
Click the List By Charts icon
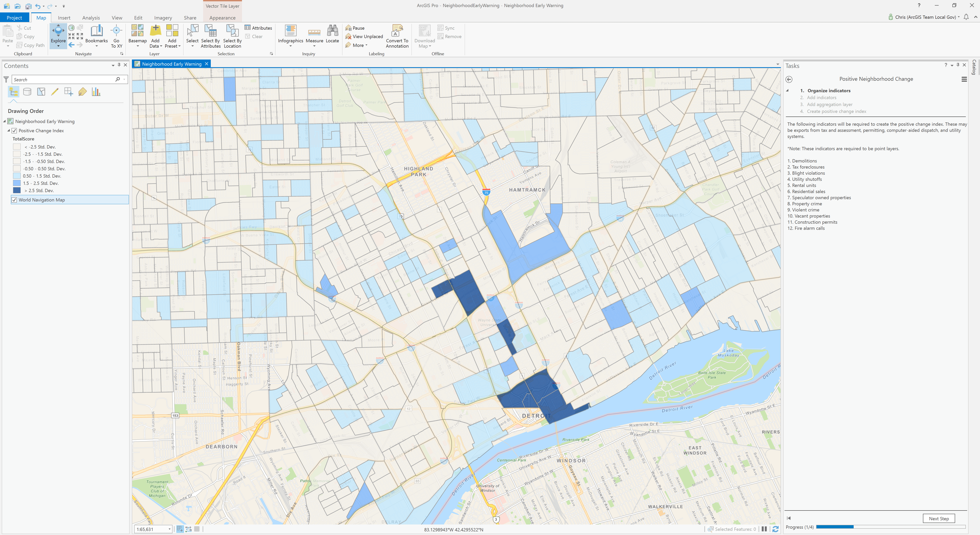click(96, 92)
